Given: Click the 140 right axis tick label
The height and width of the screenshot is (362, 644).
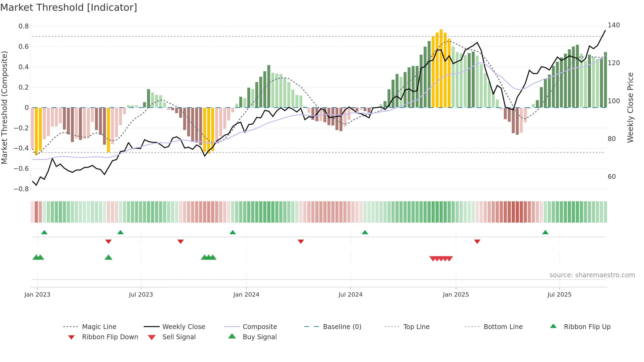Looking at the screenshot, I should pos(614,25).
